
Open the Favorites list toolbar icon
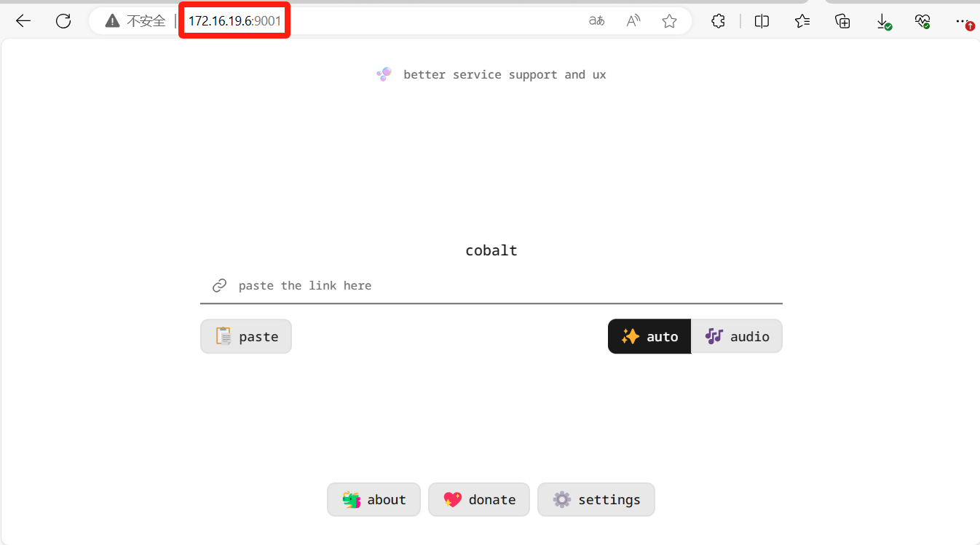click(802, 21)
